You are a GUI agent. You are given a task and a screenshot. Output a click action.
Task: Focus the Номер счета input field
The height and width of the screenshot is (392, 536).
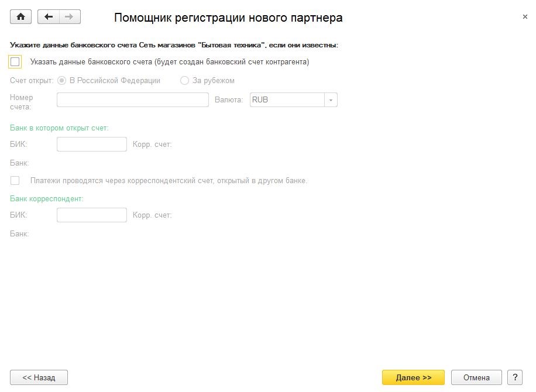point(133,100)
